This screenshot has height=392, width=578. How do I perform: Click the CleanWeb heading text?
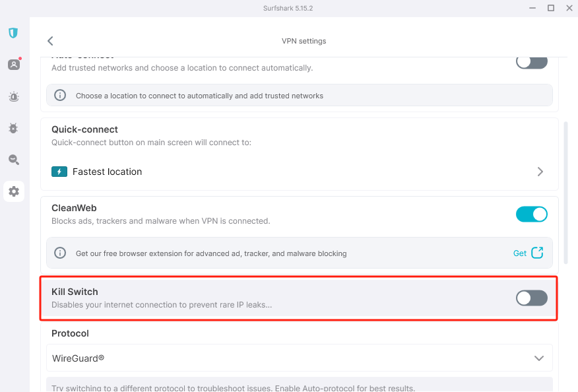click(74, 208)
